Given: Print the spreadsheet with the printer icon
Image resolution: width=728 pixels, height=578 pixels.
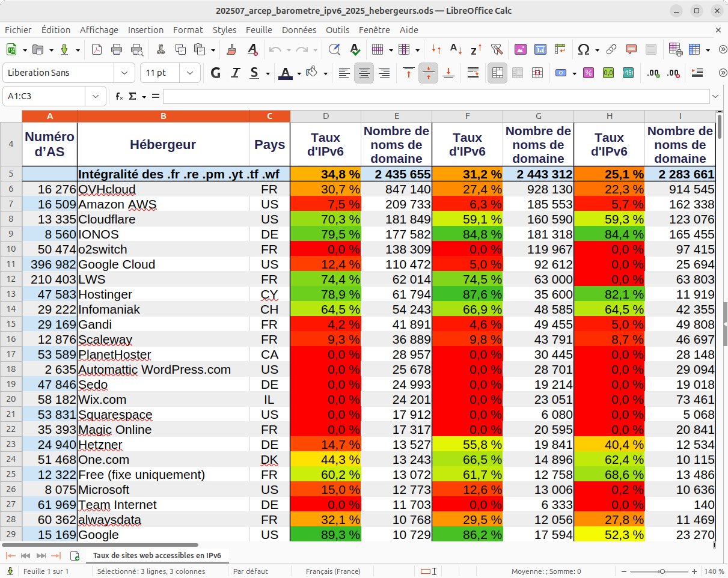Looking at the screenshot, I should (117, 50).
